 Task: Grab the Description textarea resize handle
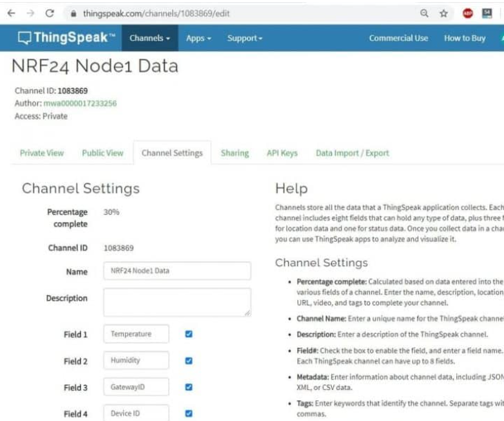[x=248, y=312]
